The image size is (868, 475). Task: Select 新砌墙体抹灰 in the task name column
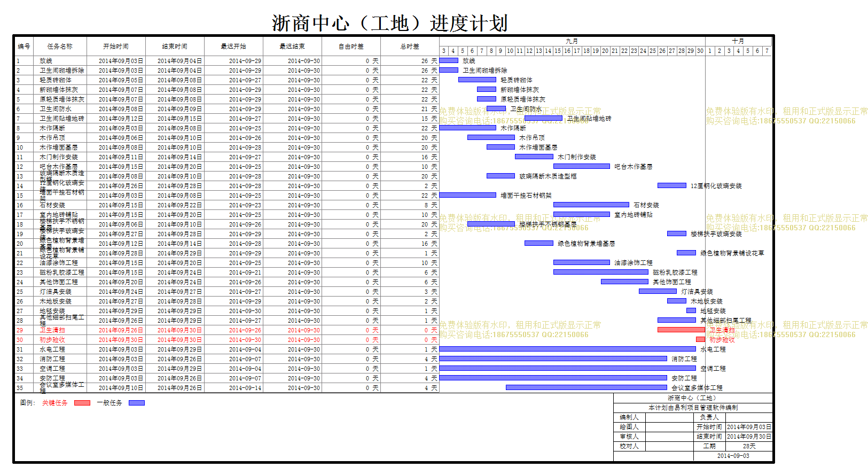click(59, 90)
